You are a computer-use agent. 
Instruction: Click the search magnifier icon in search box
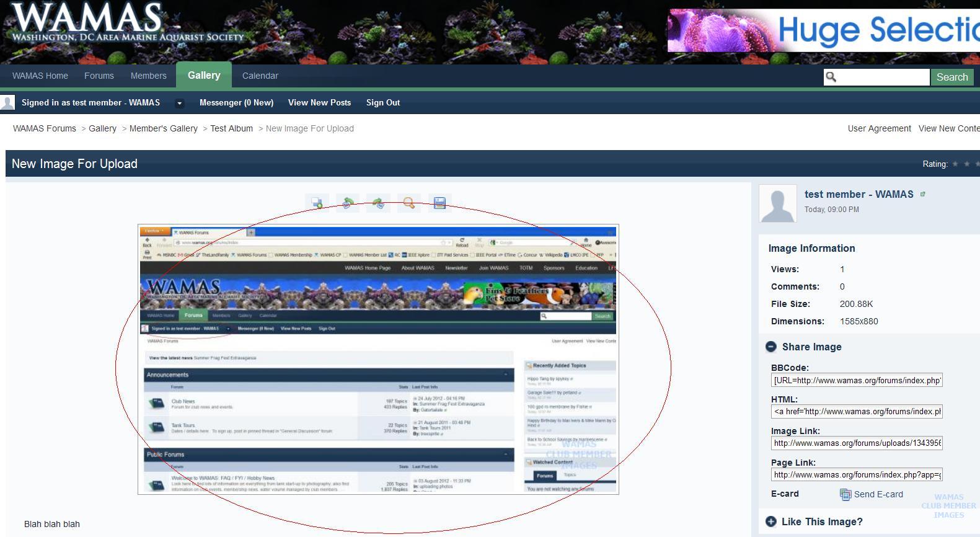[831, 77]
